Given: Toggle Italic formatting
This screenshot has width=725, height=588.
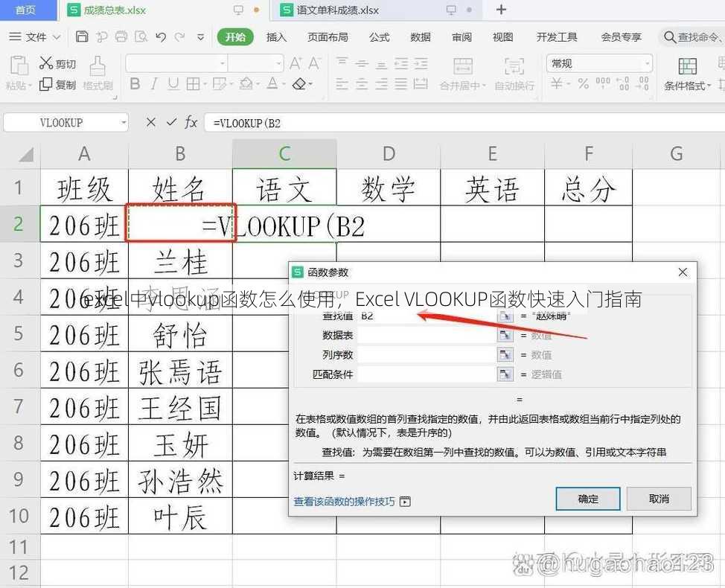Looking at the screenshot, I should (154, 83).
